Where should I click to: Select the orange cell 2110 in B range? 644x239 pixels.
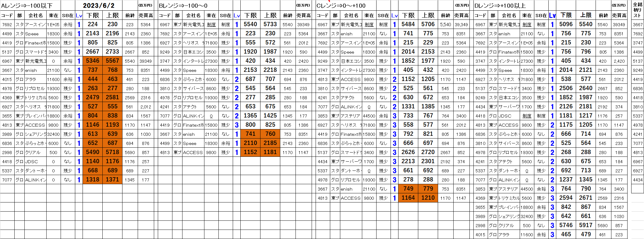(x=250, y=143)
